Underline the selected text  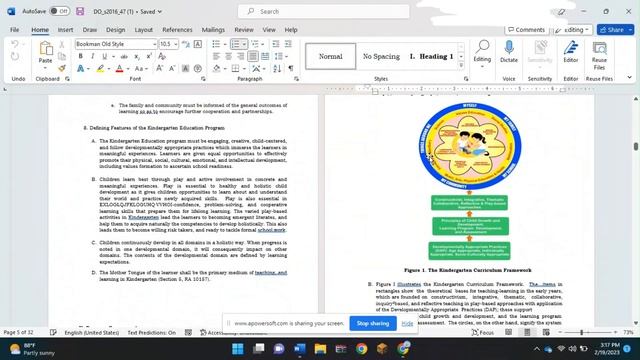coord(104,56)
